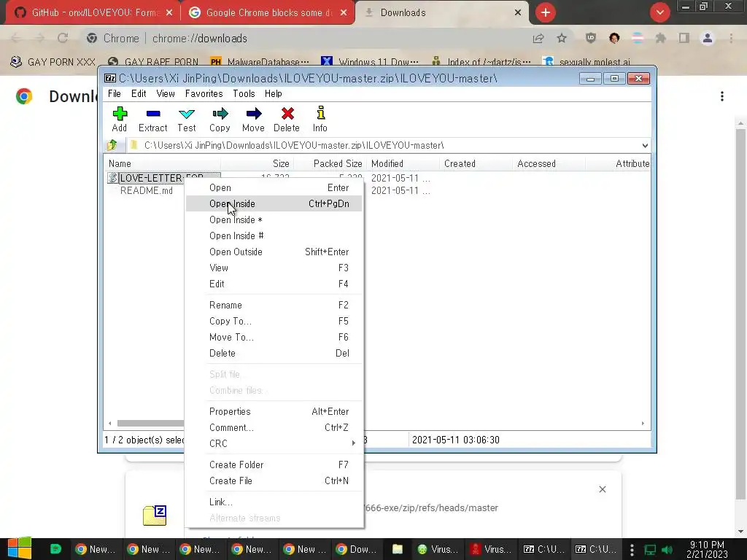Sort by the Packed Size column header
Screen dimensions: 747x560
pos(330,163)
